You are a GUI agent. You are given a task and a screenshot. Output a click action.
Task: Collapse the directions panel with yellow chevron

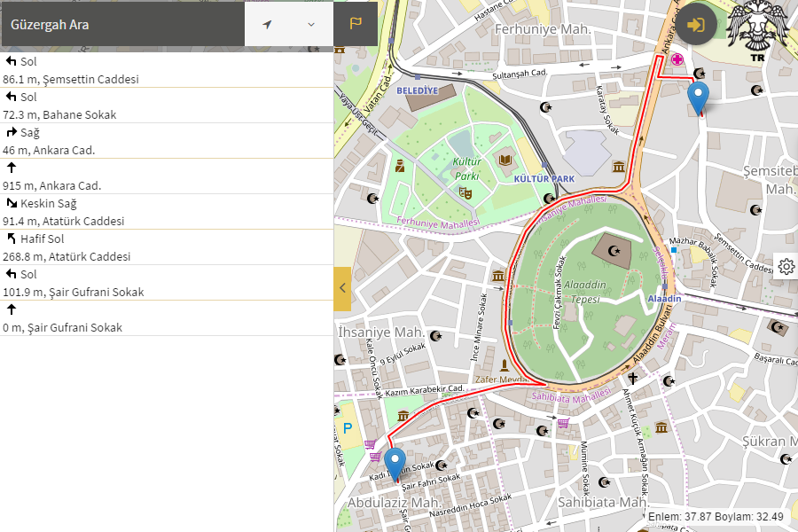point(342,288)
